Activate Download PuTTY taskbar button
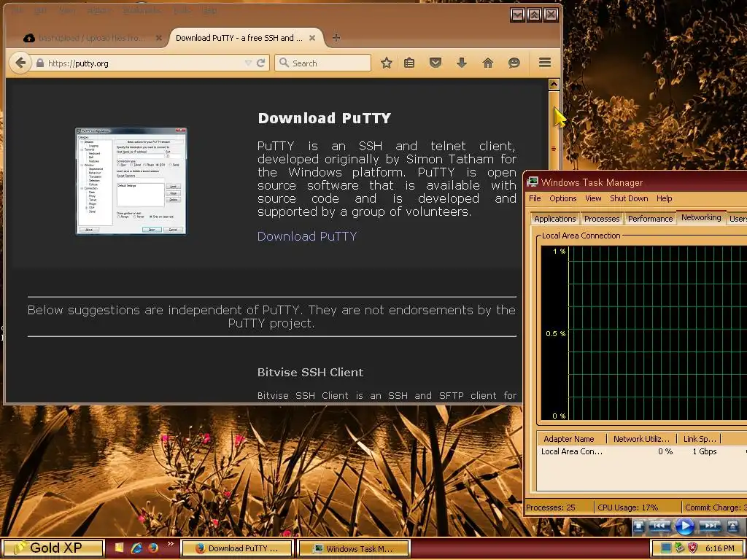 [x=237, y=548]
